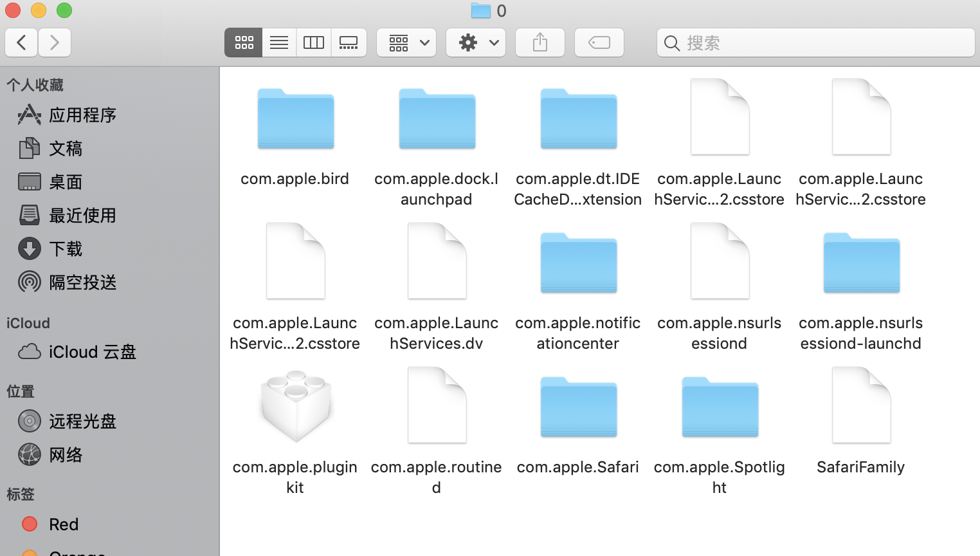Switch to list view
This screenshot has width=980, height=556.
coord(279,42)
